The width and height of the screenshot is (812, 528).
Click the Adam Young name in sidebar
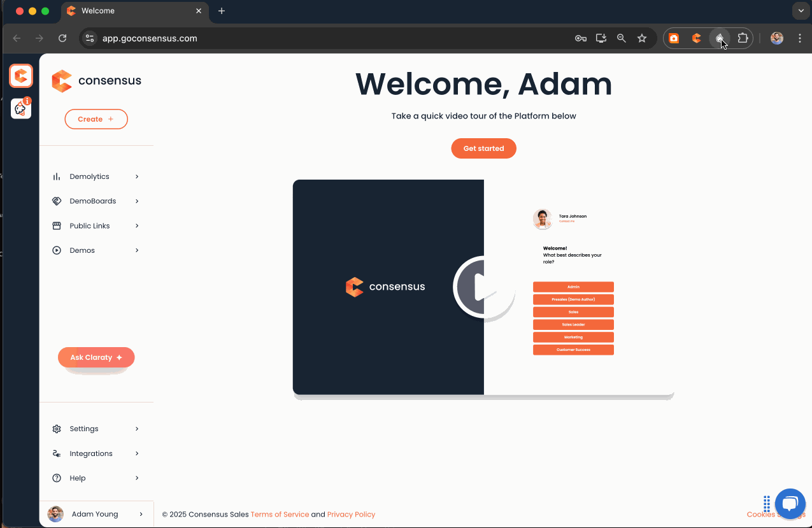click(95, 514)
